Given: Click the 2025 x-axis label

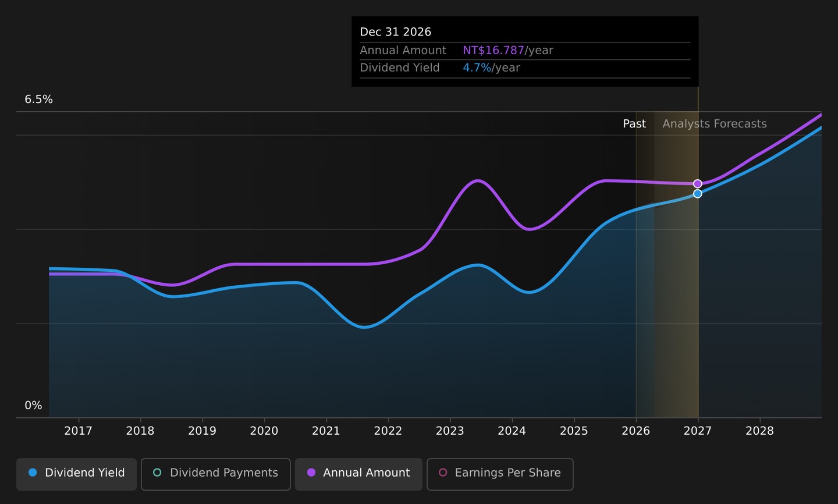Looking at the screenshot, I should click(x=574, y=431).
